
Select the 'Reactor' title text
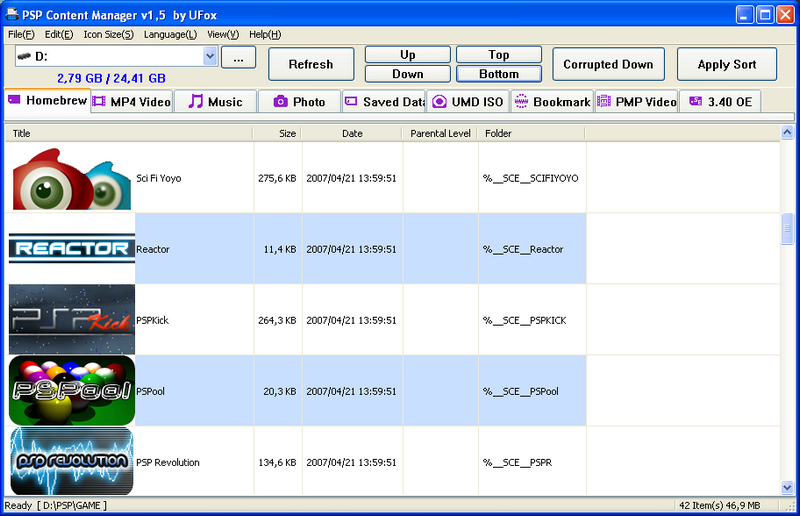[x=153, y=249]
